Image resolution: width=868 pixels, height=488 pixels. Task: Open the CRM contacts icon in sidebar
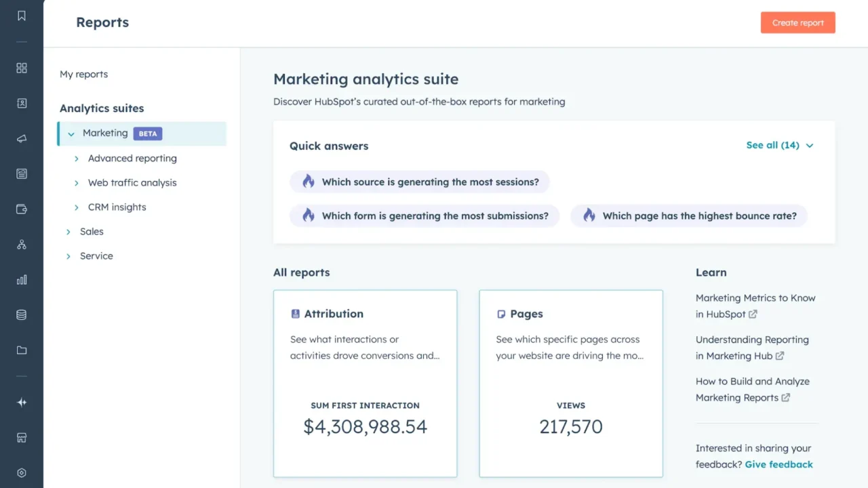tap(22, 103)
